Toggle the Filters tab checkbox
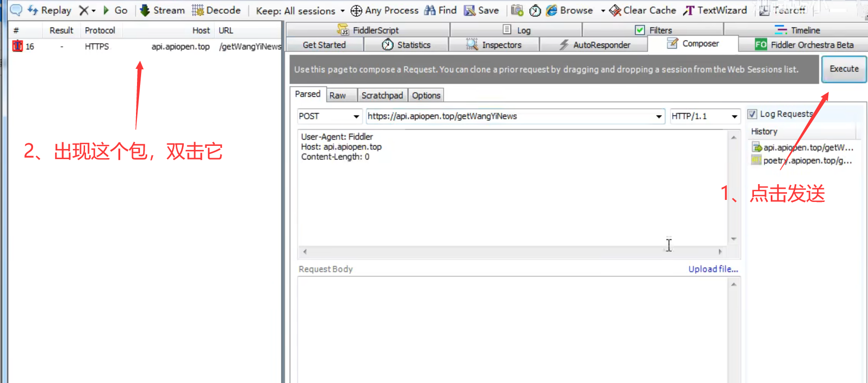868x383 pixels. coord(640,30)
